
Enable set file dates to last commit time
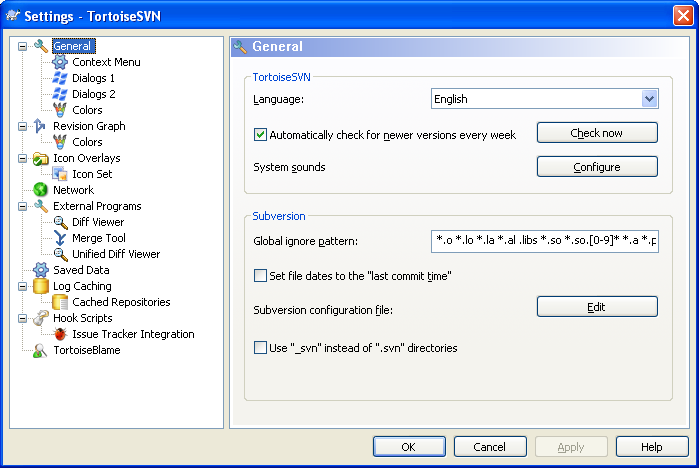[x=260, y=275]
